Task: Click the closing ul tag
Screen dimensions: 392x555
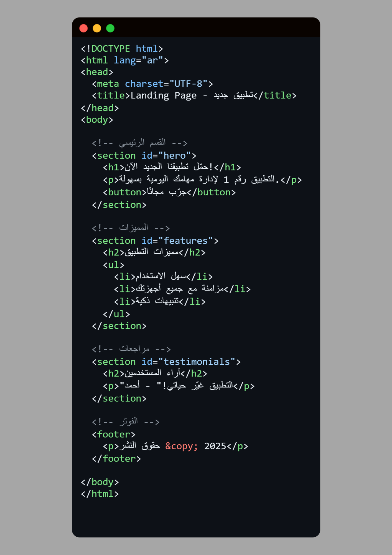Action: pos(116,314)
